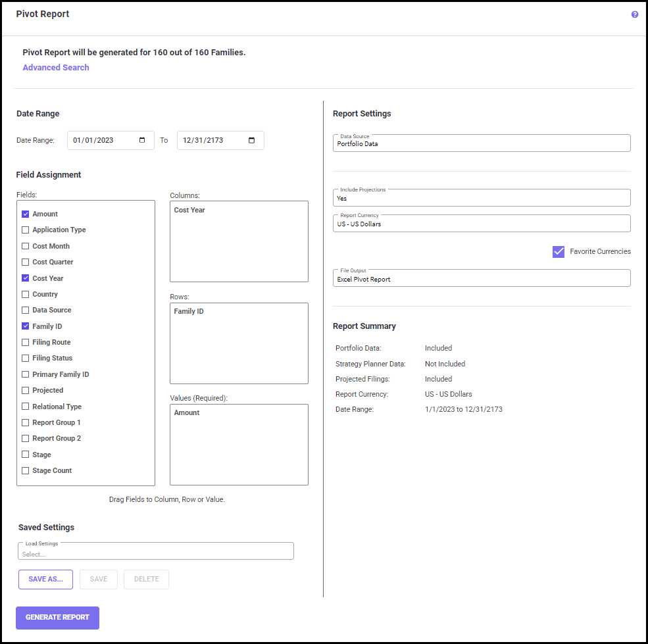The width and height of the screenshot is (648, 644).
Task: Check the Filing Status field
Action: [26, 358]
